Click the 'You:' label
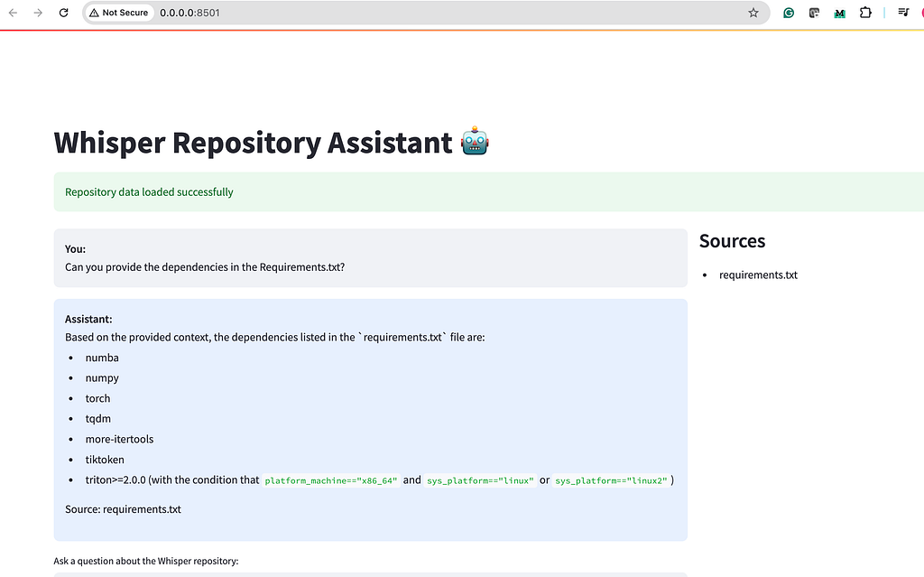Image resolution: width=924 pixels, height=577 pixels. pos(76,249)
